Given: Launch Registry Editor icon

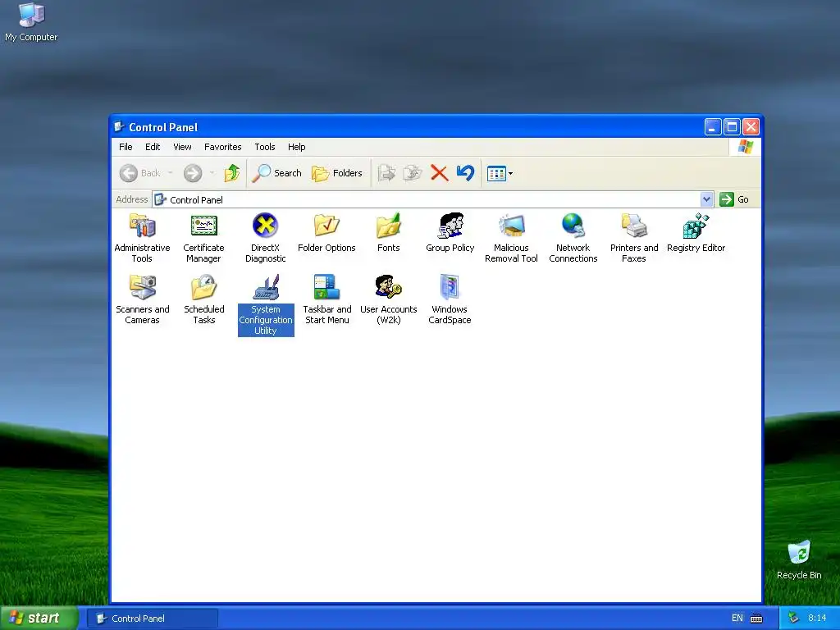Looking at the screenshot, I should pyautogui.click(x=696, y=233).
